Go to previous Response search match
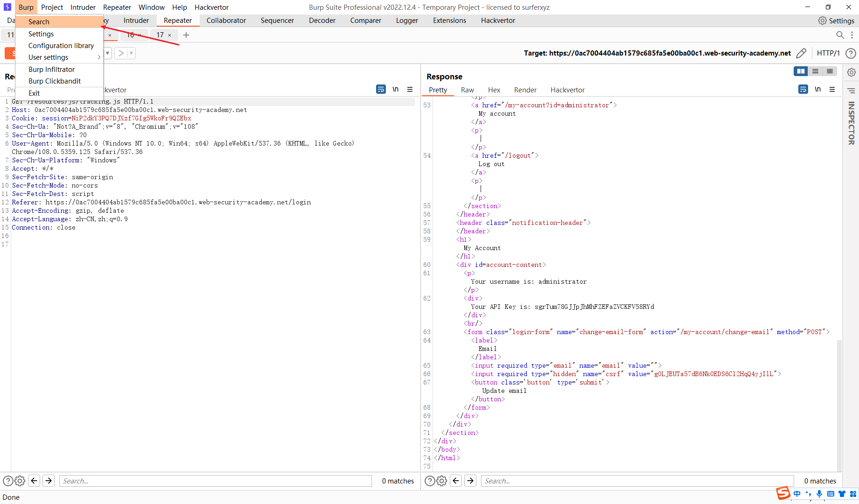The image size is (859, 504). tap(456, 481)
